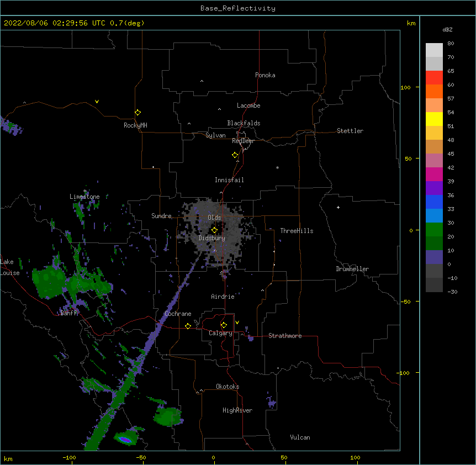
Task: Pick the slate blue 10-0 dBZ legend swatch
Action: tap(434, 257)
